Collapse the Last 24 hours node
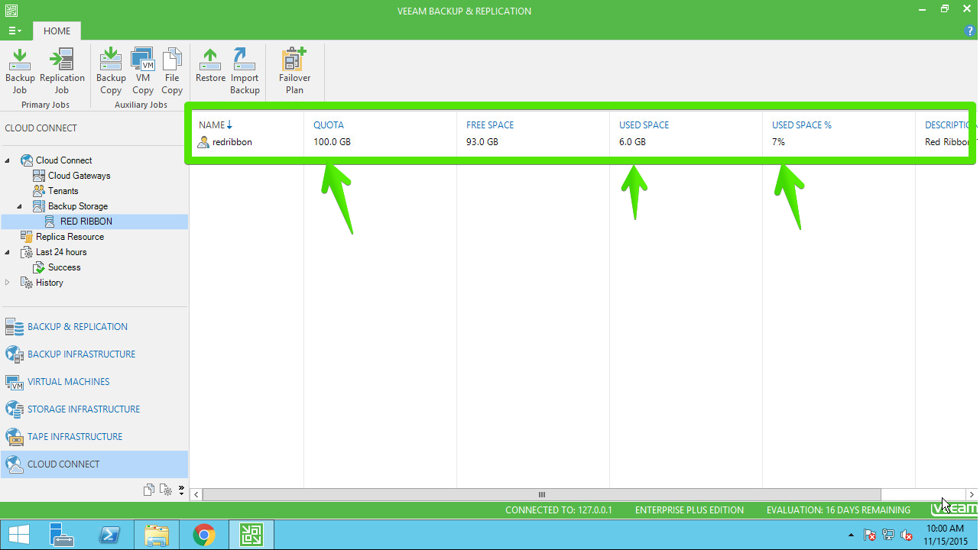 tap(8, 252)
